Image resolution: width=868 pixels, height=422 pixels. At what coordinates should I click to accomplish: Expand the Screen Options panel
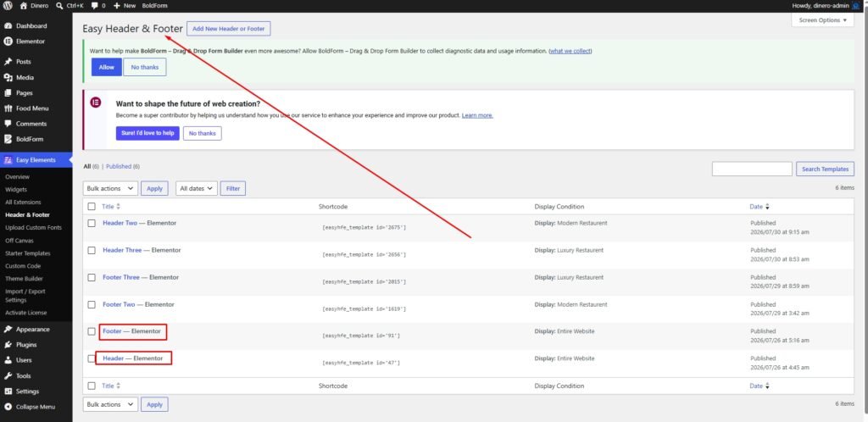pyautogui.click(x=822, y=19)
